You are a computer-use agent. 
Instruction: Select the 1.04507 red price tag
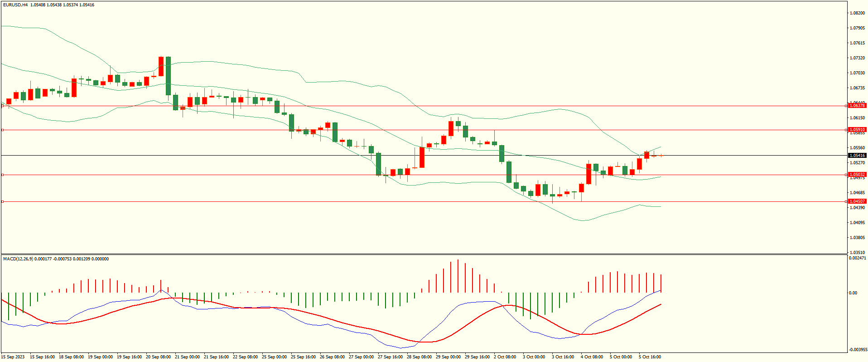coord(857,201)
